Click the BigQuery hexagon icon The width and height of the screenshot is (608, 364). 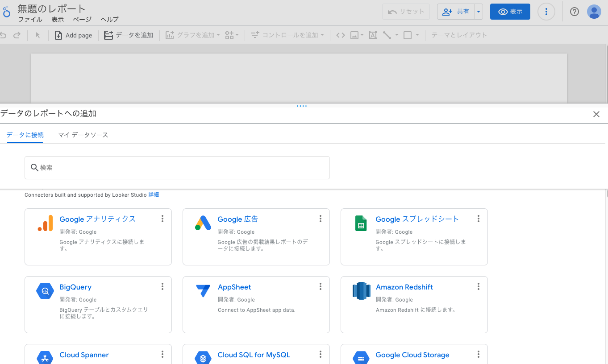click(45, 291)
